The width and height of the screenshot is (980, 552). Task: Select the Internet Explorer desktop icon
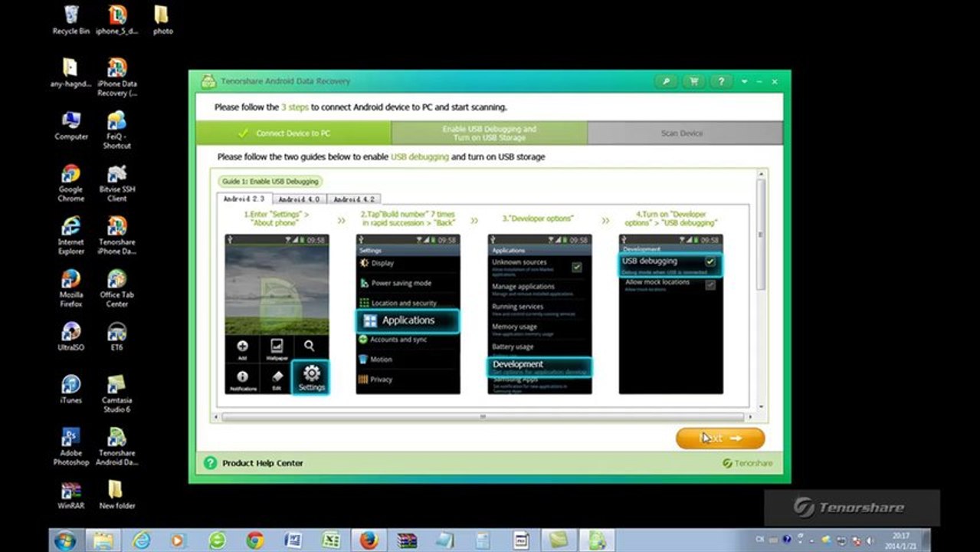pyautogui.click(x=70, y=235)
